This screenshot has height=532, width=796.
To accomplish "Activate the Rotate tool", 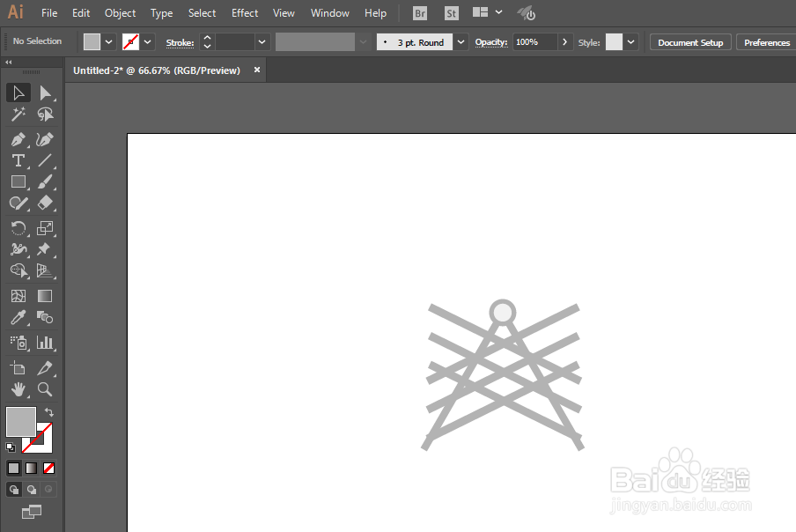I will click(x=18, y=228).
